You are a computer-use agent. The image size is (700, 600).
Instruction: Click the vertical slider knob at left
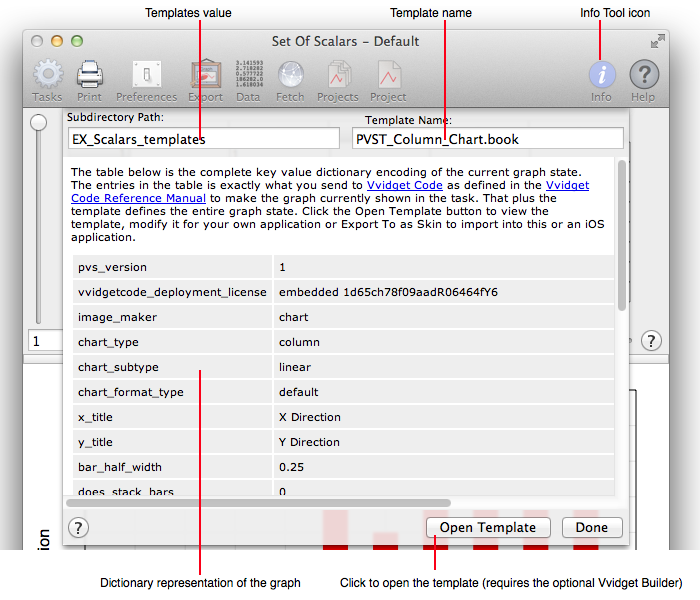click(38, 122)
